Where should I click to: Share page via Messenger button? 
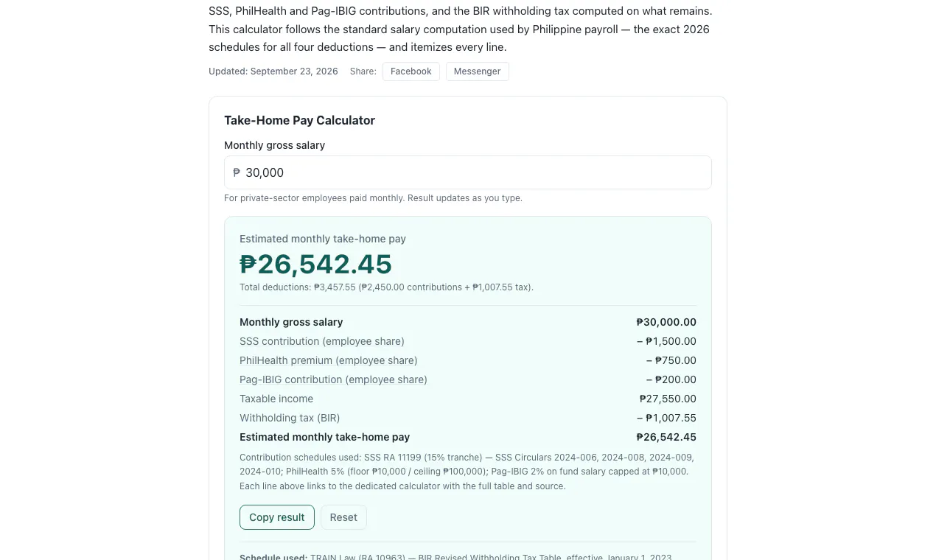tap(477, 71)
